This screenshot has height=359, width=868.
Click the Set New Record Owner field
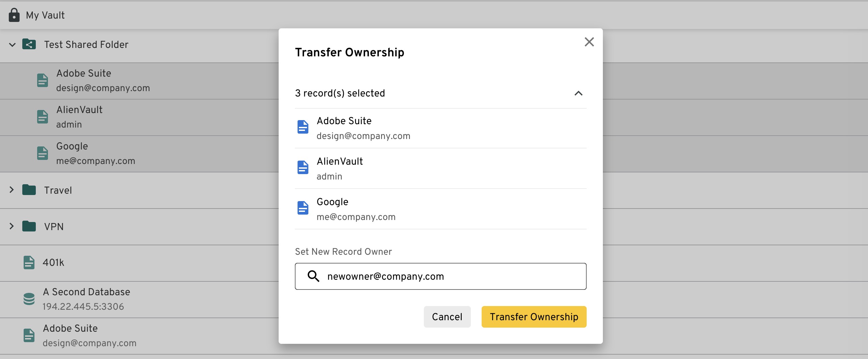[453, 276]
